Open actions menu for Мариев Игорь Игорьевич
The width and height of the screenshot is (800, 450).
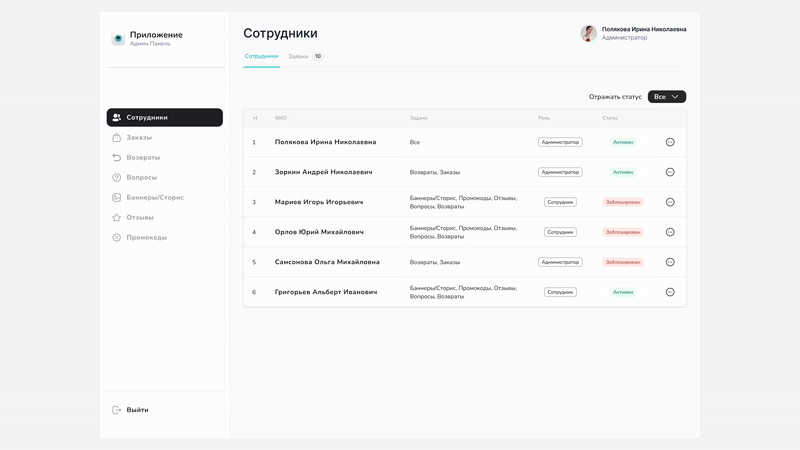(670, 202)
